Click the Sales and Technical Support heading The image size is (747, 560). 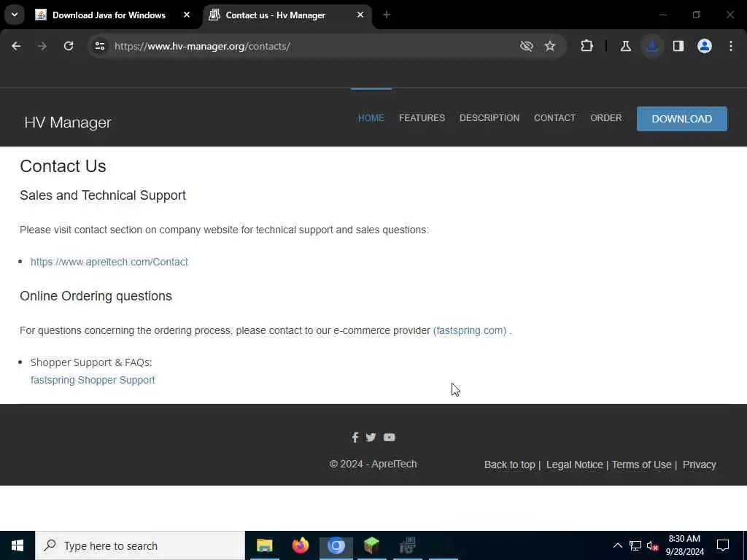pos(103,195)
